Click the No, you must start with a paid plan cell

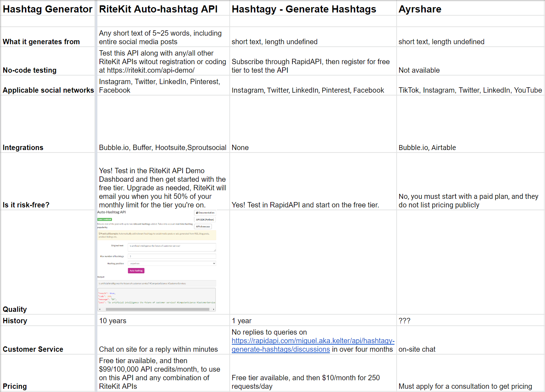pos(470,181)
